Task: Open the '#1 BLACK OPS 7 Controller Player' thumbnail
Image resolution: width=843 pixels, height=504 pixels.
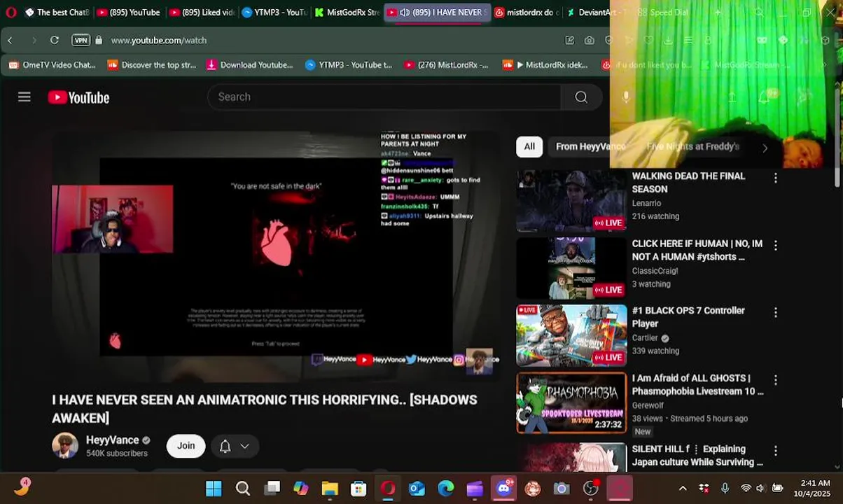Action: 571,335
